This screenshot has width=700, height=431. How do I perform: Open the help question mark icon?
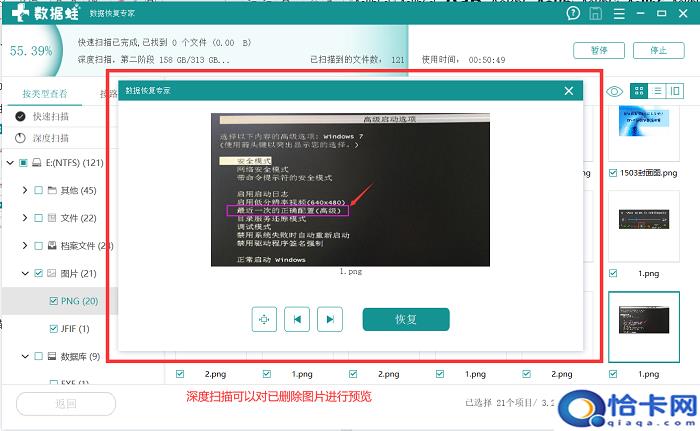click(573, 14)
